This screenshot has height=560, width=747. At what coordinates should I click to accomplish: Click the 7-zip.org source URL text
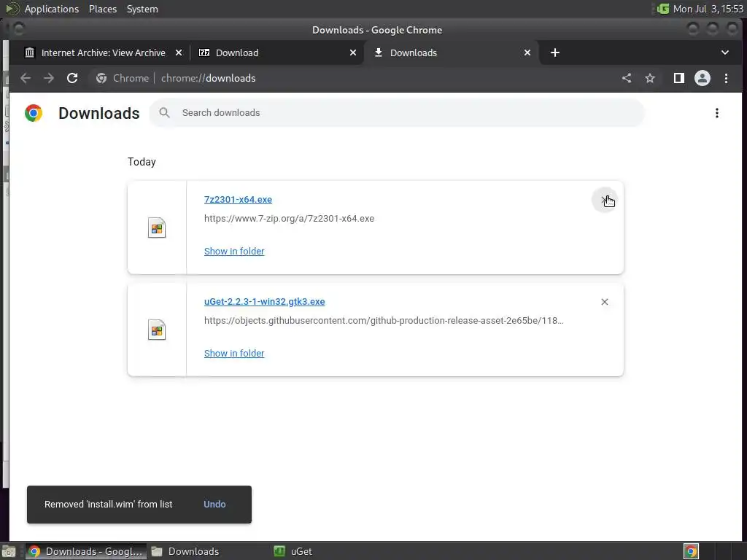(x=289, y=219)
